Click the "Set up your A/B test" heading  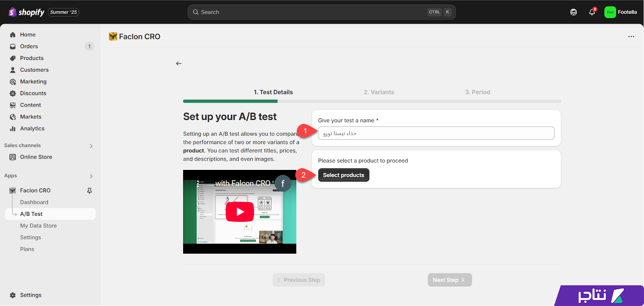pos(230,117)
